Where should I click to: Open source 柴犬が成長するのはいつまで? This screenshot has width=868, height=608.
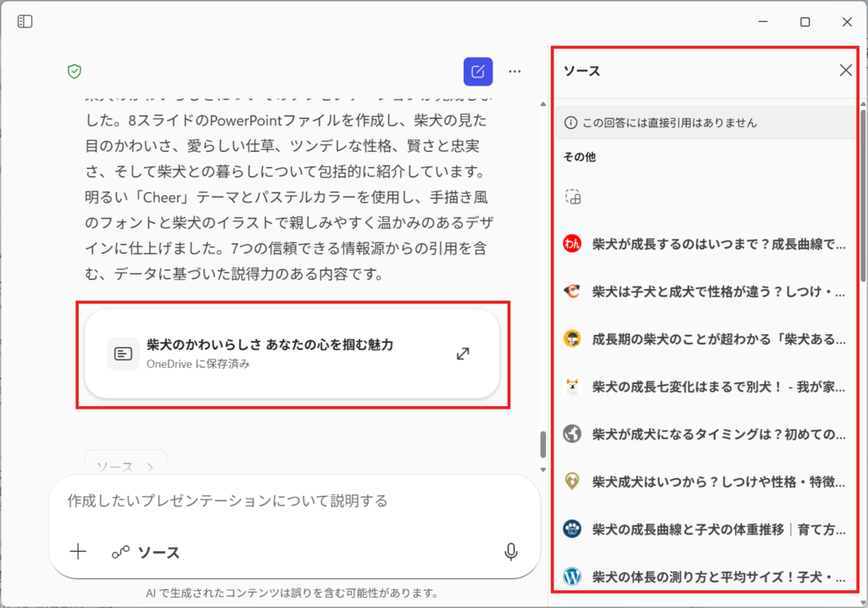tap(719, 244)
